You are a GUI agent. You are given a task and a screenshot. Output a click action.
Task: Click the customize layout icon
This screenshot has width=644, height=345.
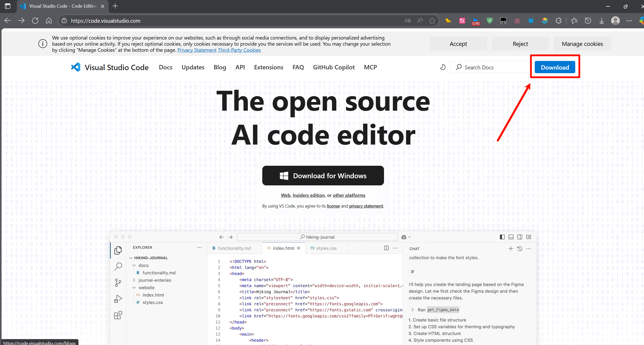pyautogui.click(x=529, y=237)
